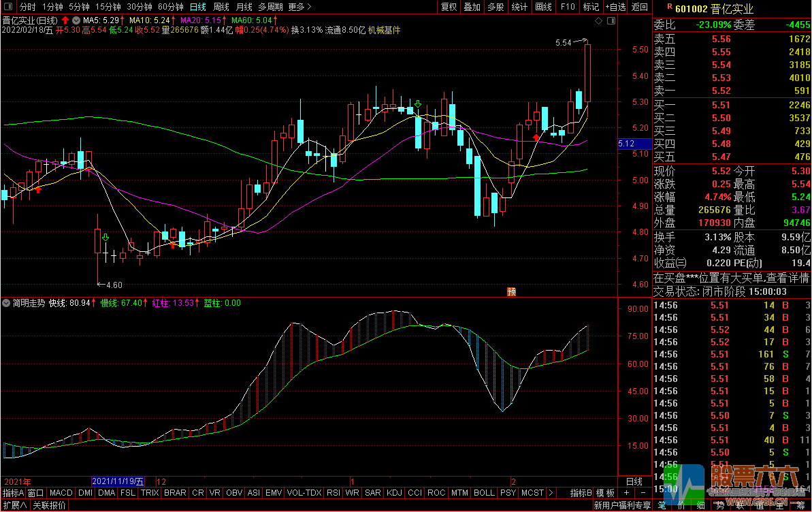Click the 2021/11/19/五 date marker

click(x=118, y=481)
